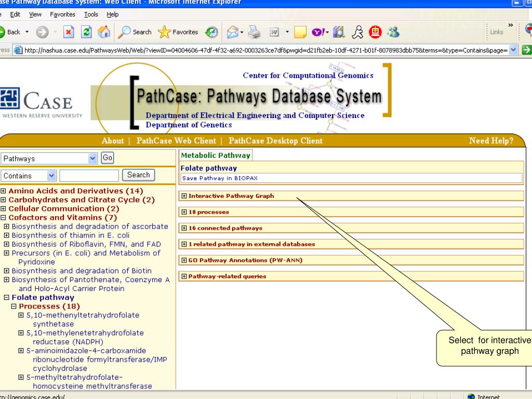
Task: Click Save Pathway in BIOPAX link
Action: pos(220,178)
